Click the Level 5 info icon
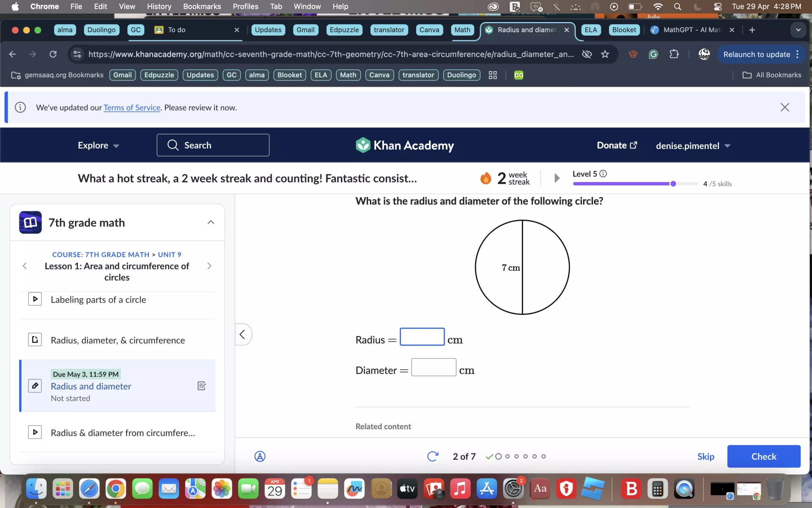The height and width of the screenshot is (508, 812). [604, 174]
